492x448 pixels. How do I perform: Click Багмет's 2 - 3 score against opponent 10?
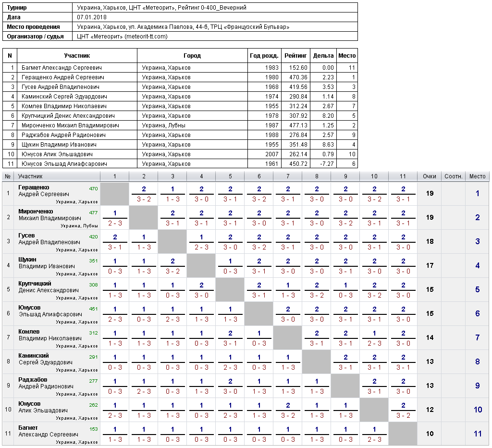coord(374,439)
